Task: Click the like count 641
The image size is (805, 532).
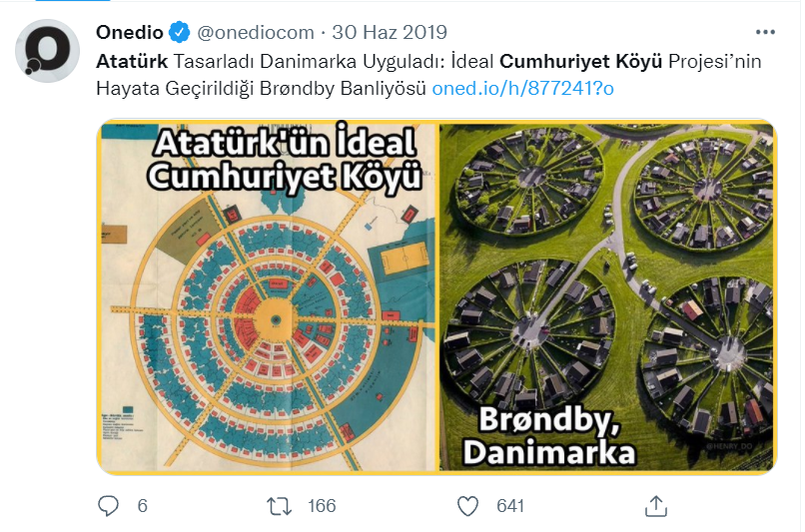Action: tap(510, 506)
